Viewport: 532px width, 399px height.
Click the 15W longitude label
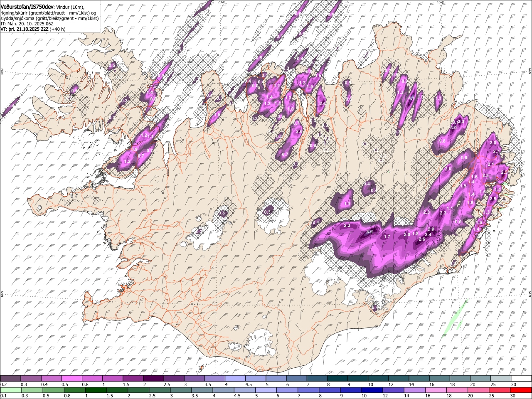click(x=440, y=2)
